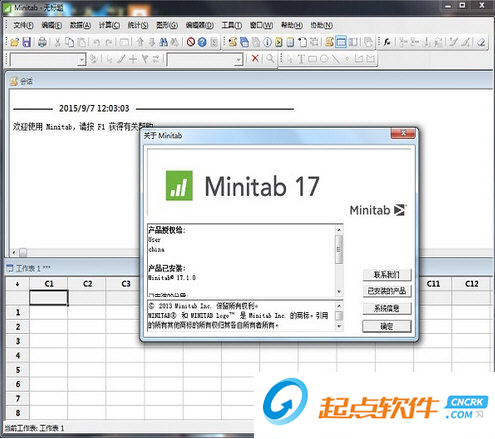Close the 关于 Minitab dialog
Image resolution: width=495 pixels, height=439 pixels.
point(403,133)
